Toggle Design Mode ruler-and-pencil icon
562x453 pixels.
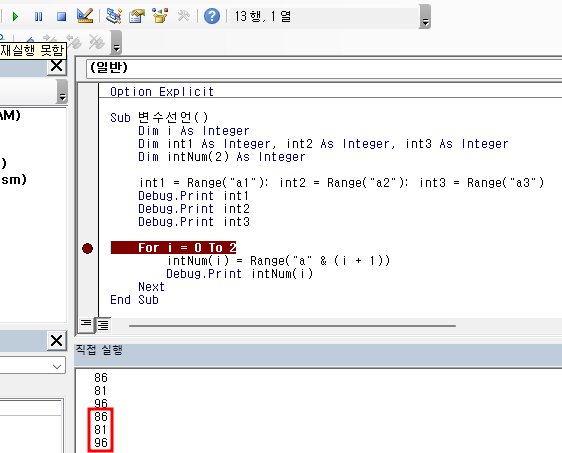click(x=85, y=16)
